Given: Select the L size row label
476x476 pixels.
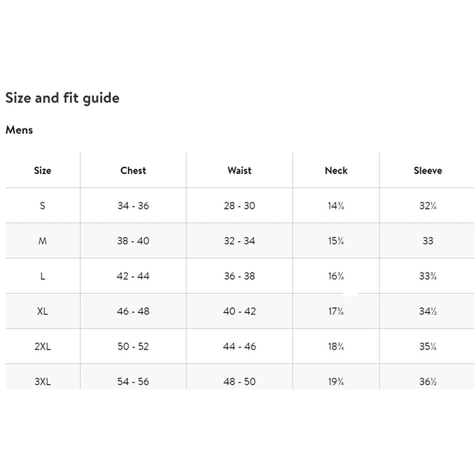Looking at the screenshot, I should [42, 276].
